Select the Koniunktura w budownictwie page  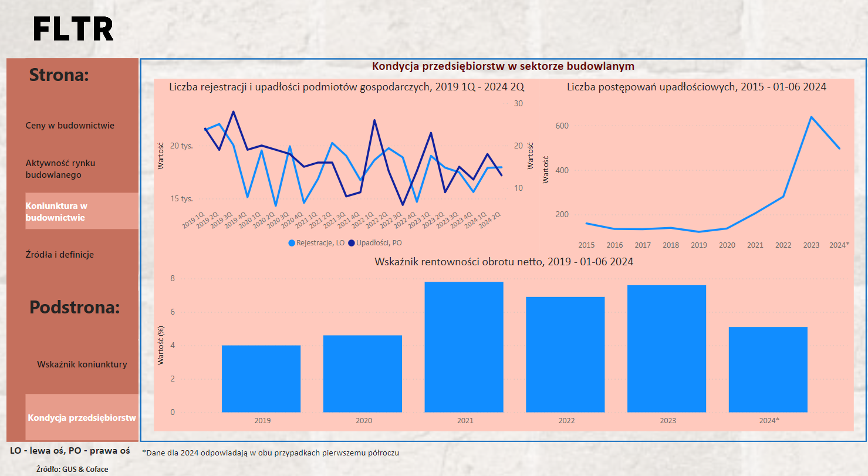[56, 211]
